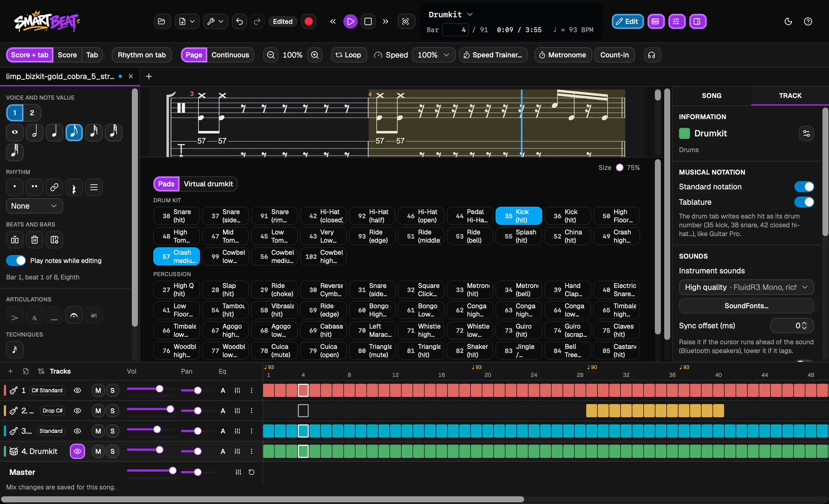
Task: Click the Speed Trainer… button
Action: 493,55
